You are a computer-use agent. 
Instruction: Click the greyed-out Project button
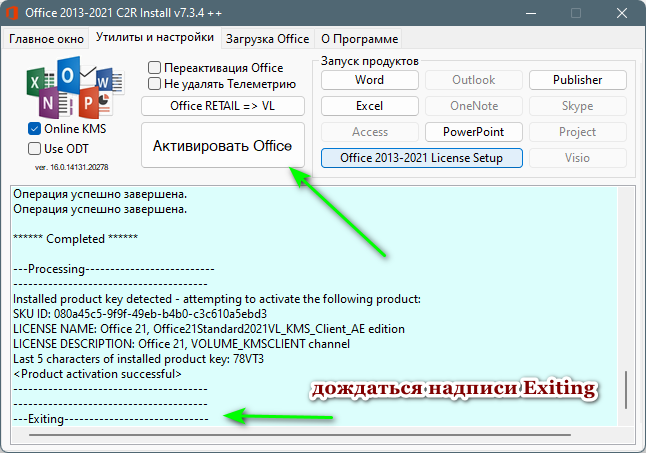tap(578, 132)
